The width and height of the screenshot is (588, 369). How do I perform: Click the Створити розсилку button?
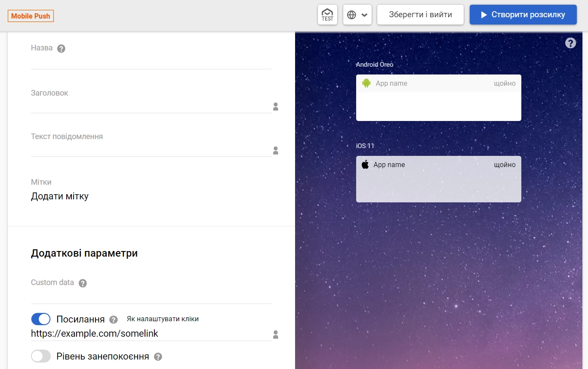[x=523, y=15]
